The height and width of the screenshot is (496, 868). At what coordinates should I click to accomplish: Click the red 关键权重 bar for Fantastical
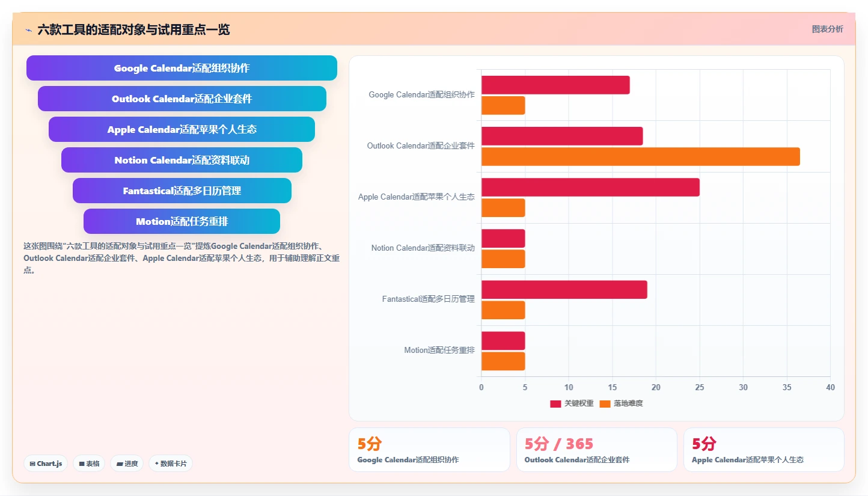564,289
